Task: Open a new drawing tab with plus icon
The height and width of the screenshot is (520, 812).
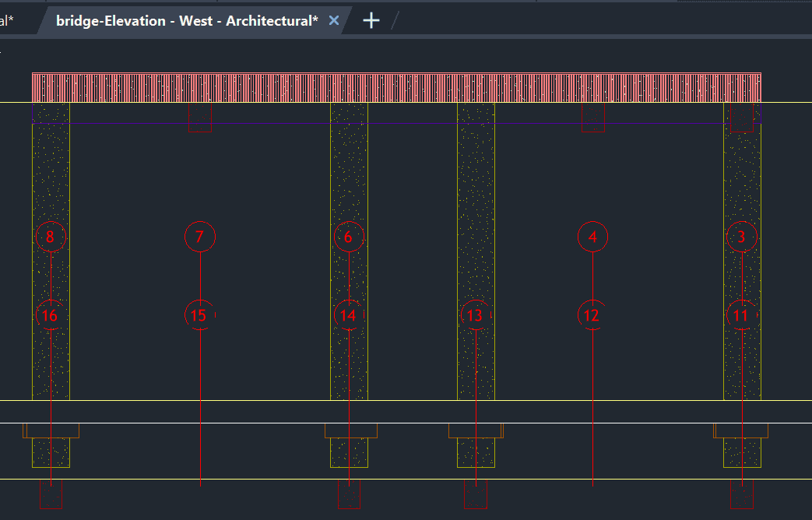Action: pyautogui.click(x=371, y=21)
